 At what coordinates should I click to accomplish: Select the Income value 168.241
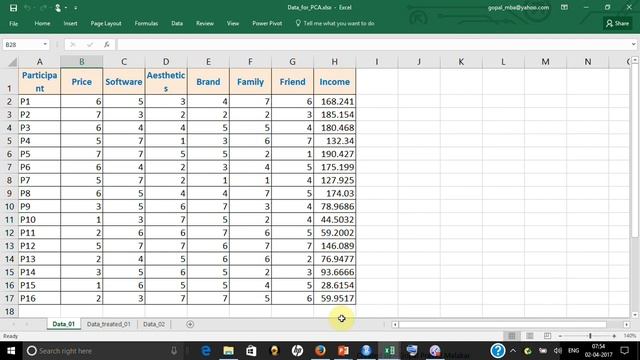(x=334, y=101)
